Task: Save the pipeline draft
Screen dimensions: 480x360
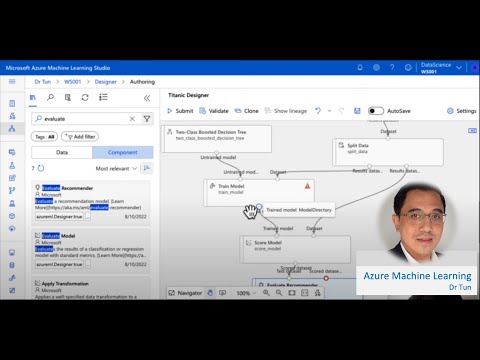Action: pos(357,111)
